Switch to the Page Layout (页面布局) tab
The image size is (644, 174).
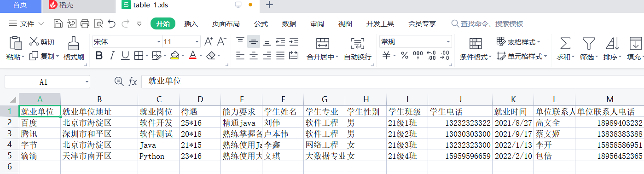226,24
